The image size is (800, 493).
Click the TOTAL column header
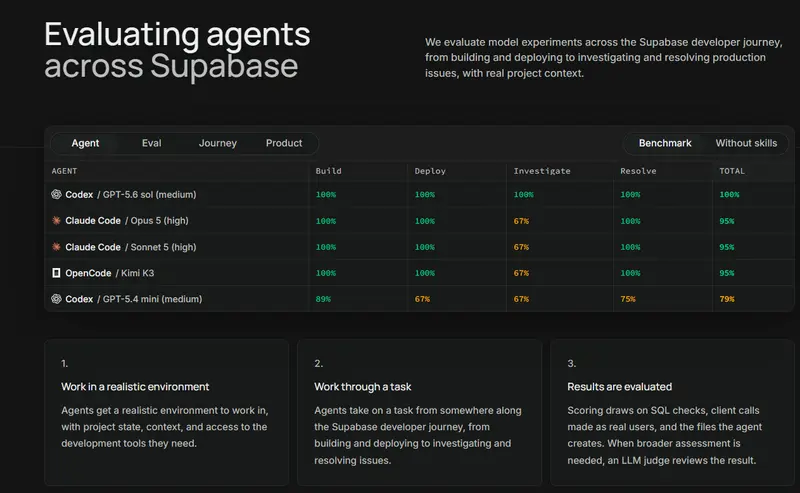coord(732,171)
